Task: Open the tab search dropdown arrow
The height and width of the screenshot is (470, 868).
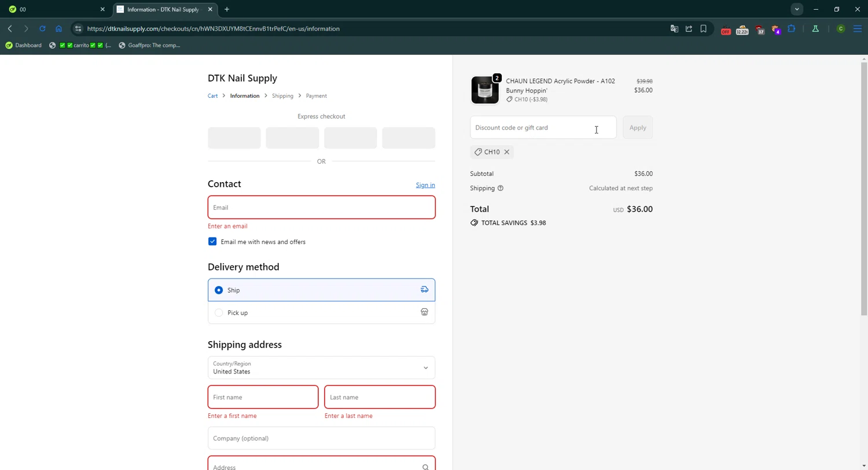Action: click(x=797, y=9)
